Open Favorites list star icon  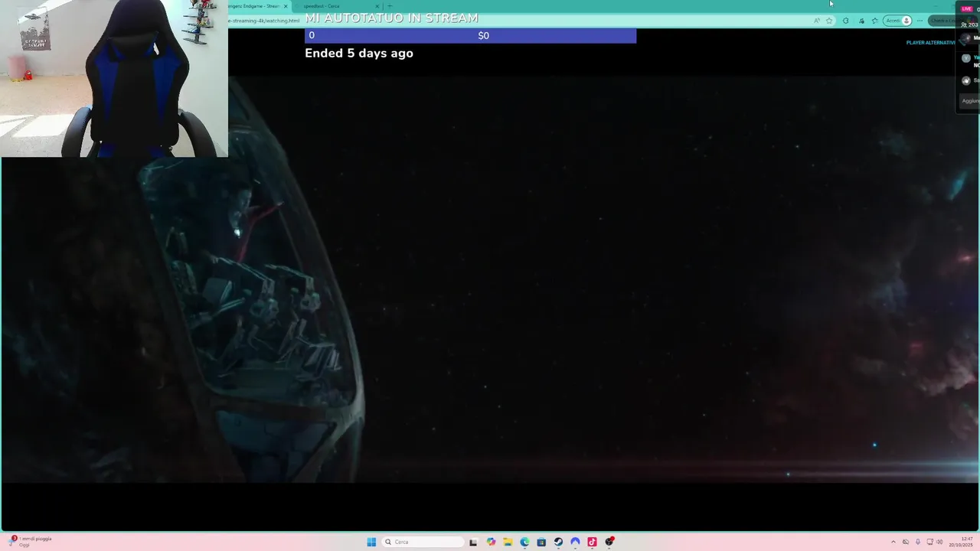point(875,21)
